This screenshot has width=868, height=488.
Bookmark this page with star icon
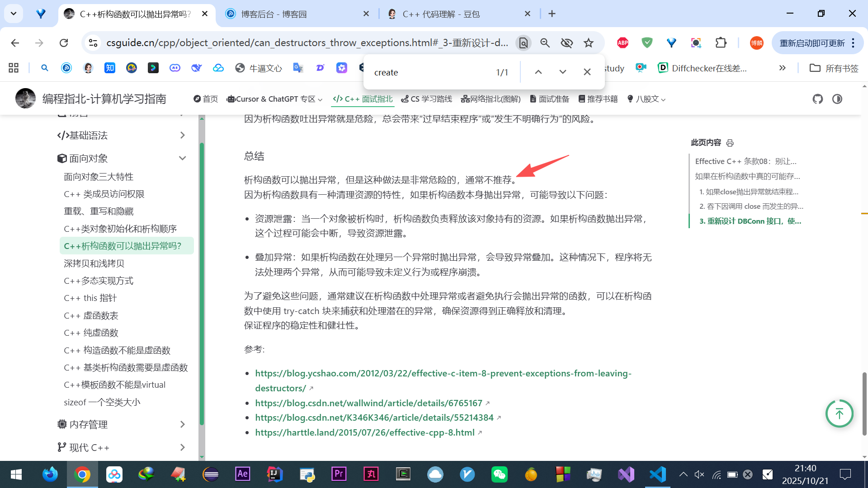point(588,43)
